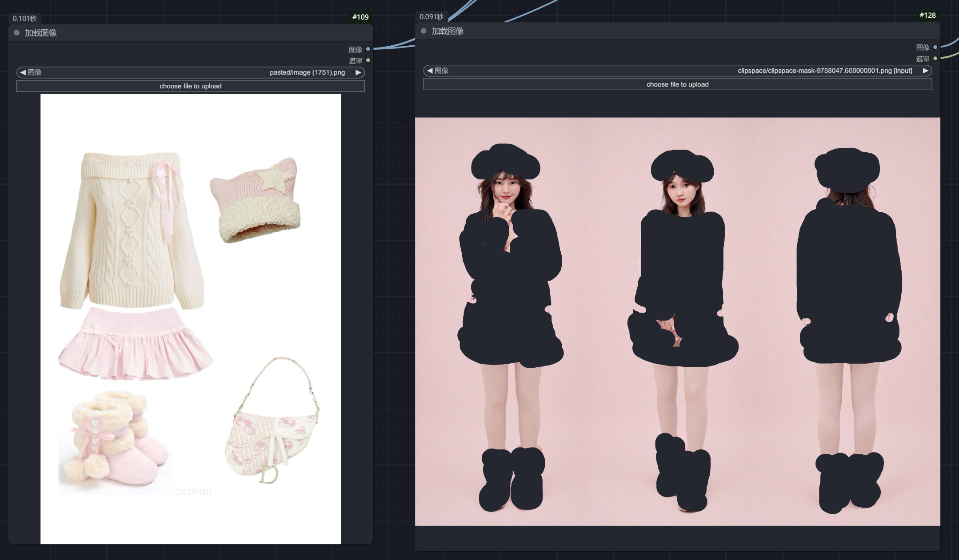
Task: Open the clipspace-mask image file dropdown
Action: pos(678,71)
